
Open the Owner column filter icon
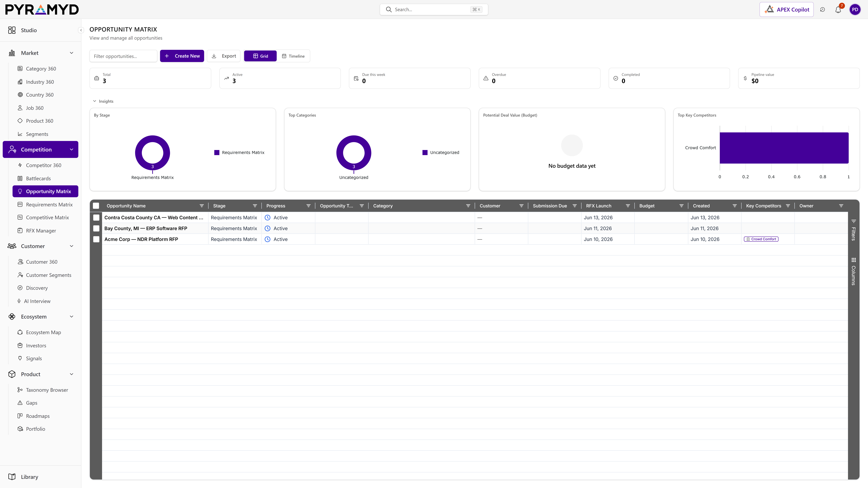pos(841,206)
